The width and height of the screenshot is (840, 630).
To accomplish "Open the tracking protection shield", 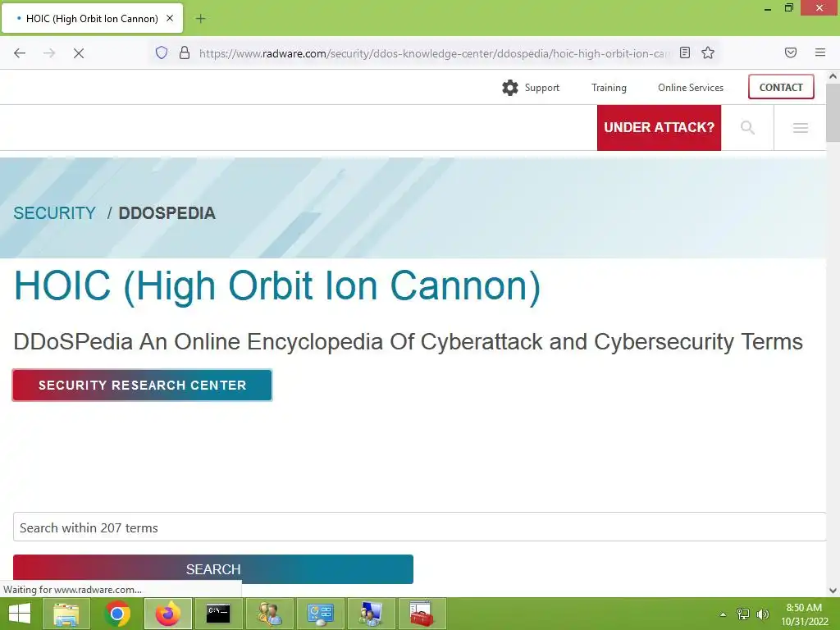I will tap(162, 52).
